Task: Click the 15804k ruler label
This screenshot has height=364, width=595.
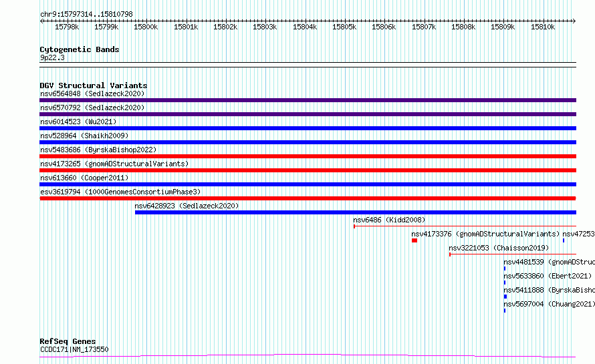Action: [305, 27]
